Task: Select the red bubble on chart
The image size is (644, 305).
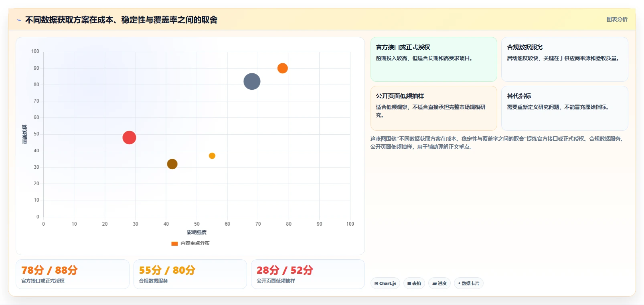Action: pyautogui.click(x=129, y=137)
